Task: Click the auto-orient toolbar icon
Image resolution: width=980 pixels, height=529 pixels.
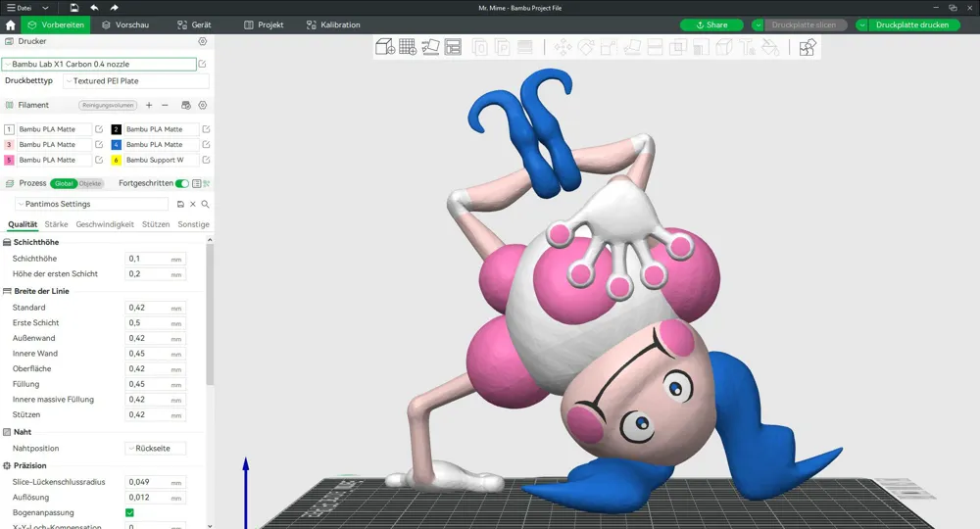Action: coord(430,47)
